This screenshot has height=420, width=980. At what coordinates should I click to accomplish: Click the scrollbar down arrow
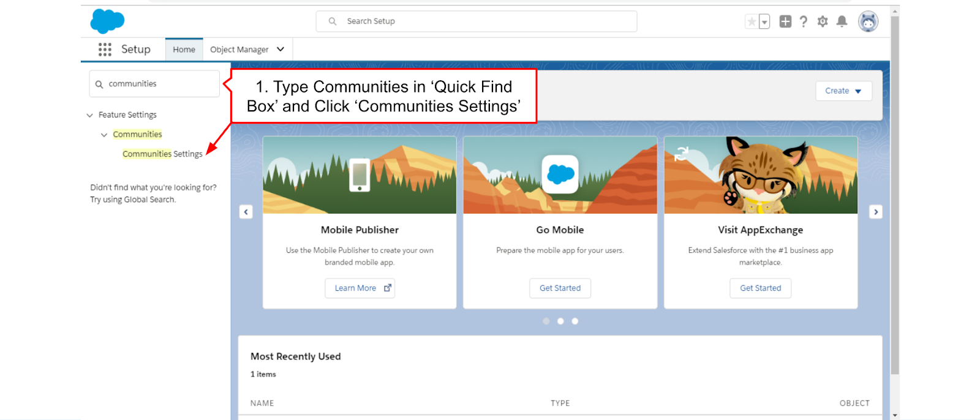click(x=895, y=415)
